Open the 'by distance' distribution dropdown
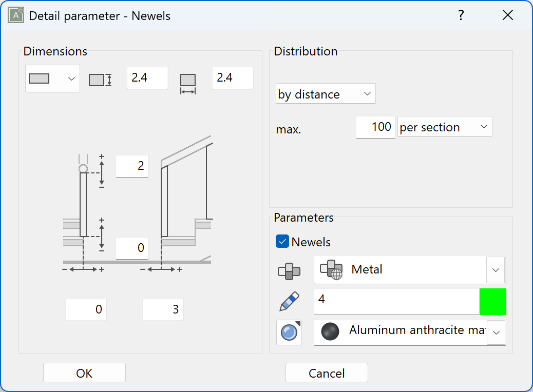Viewport: 533px width, 392px height. coord(367,93)
